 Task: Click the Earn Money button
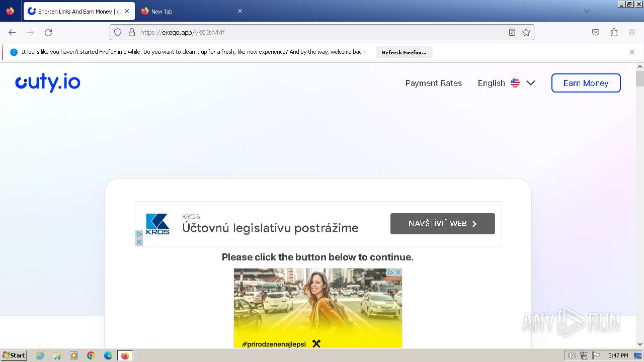586,83
